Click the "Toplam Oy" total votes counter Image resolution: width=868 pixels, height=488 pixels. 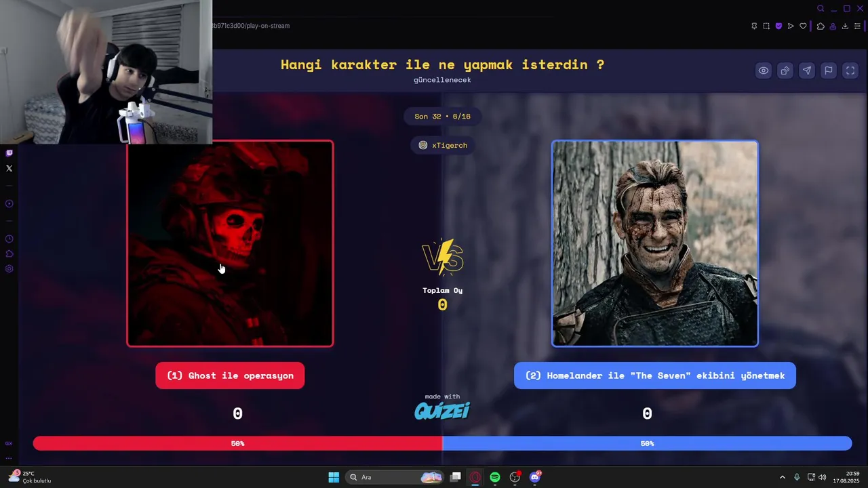(442, 299)
